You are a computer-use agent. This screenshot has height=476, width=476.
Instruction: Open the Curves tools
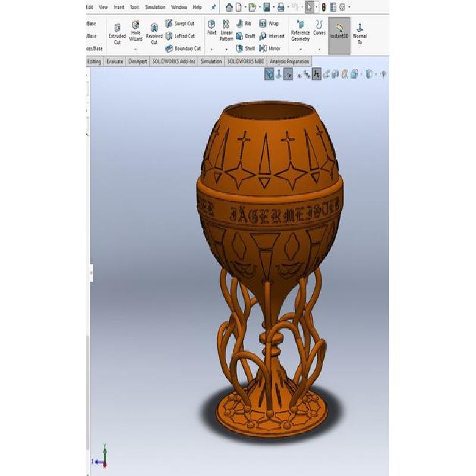(319, 27)
